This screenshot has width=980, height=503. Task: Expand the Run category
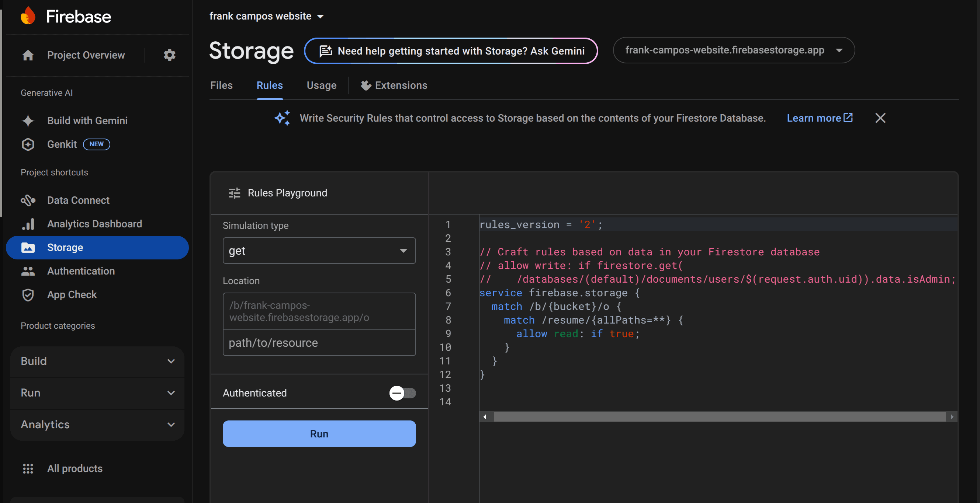(97, 393)
